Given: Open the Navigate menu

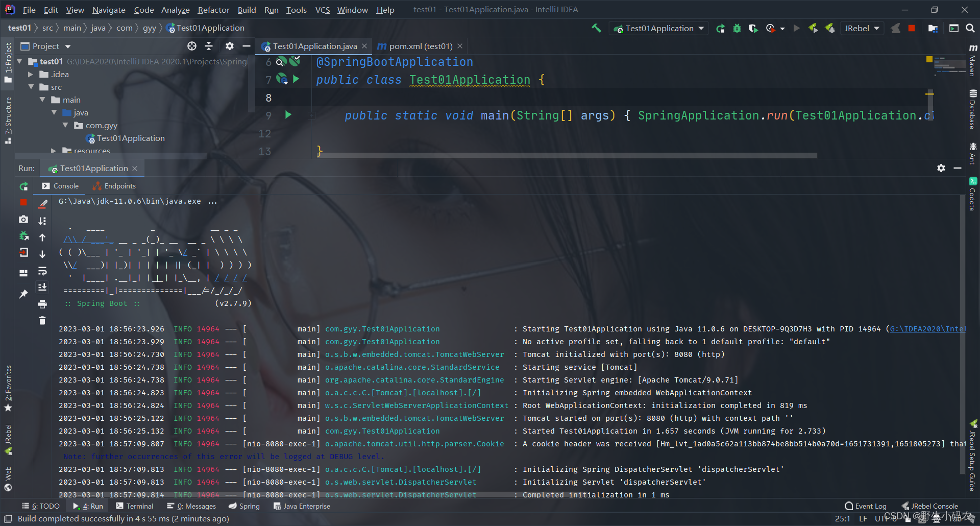Looking at the screenshot, I should pyautogui.click(x=109, y=10).
